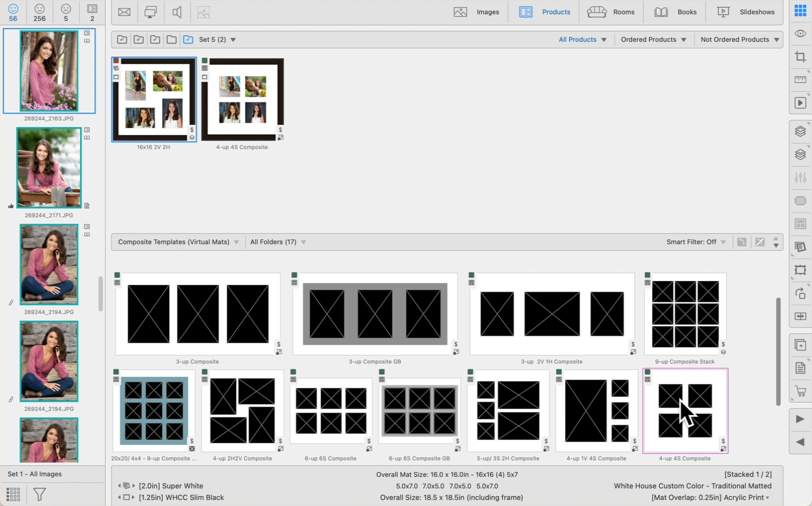Open the filter funnel icon
This screenshot has height=506, width=812.
click(40, 494)
